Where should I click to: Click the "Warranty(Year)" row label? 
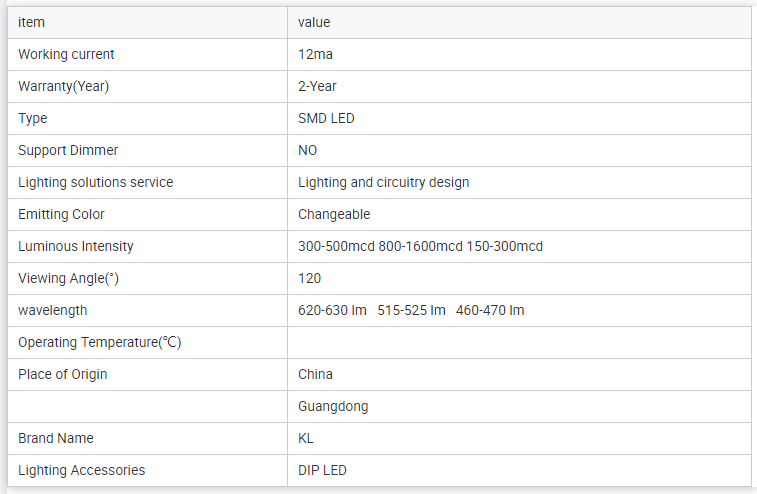pyautogui.click(x=63, y=86)
